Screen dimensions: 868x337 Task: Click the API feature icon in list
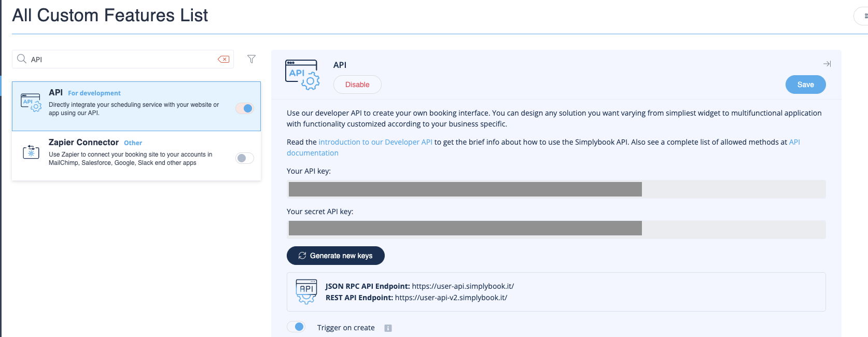point(31,102)
